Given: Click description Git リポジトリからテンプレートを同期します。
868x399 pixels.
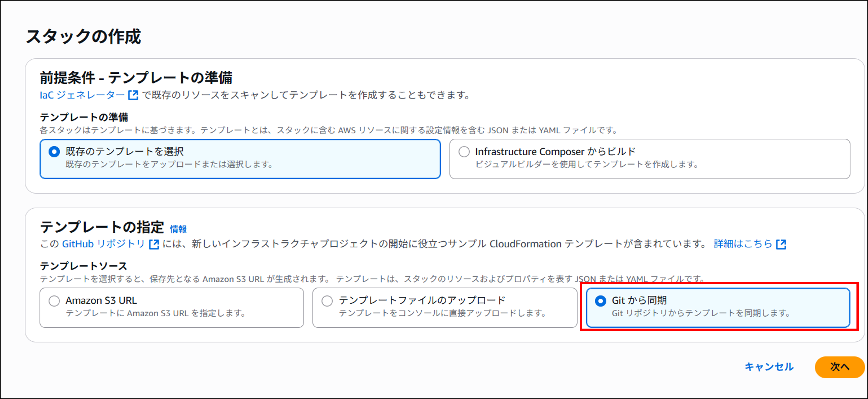Looking at the screenshot, I should [701, 313].
